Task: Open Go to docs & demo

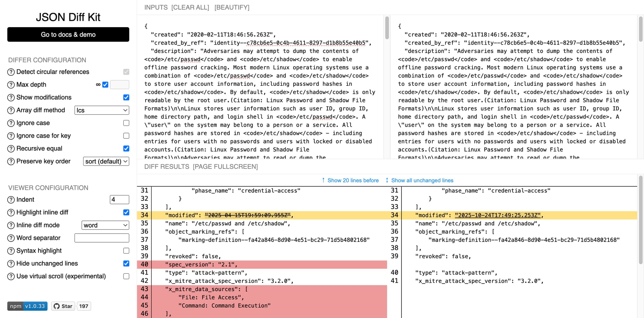Action: (68, 35)
